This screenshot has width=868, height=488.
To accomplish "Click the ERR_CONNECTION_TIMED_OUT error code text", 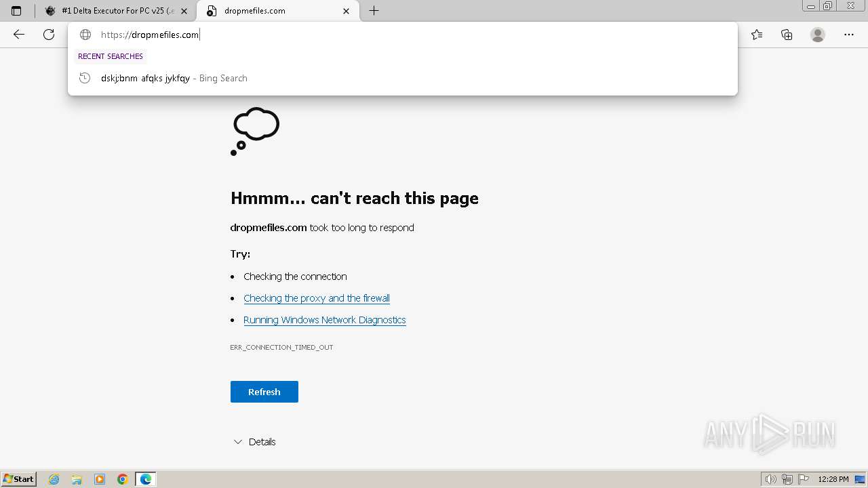I will point(281,347).
